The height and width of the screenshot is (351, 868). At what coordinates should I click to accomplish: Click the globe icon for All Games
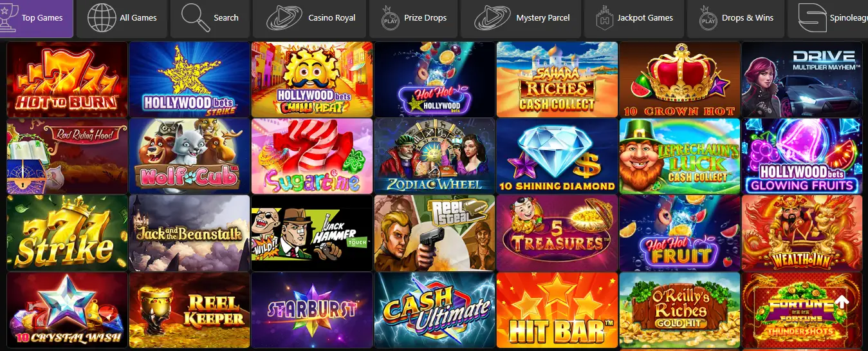tap(101, 17)
